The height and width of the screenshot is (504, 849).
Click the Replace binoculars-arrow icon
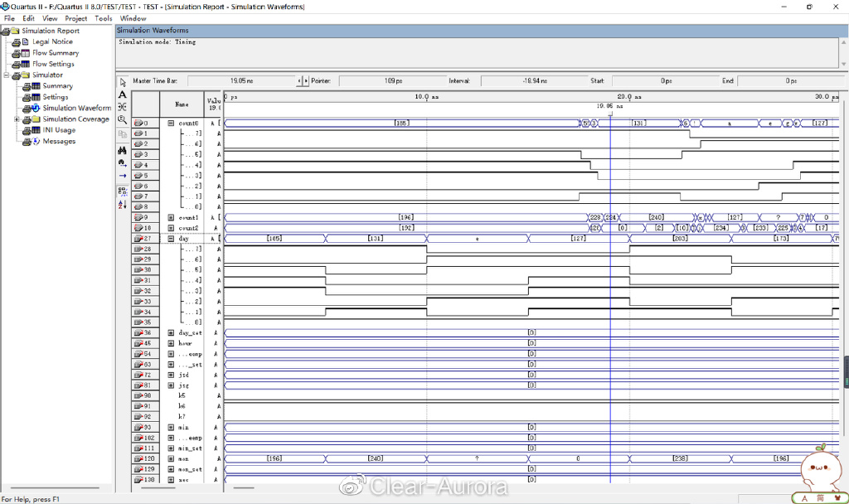[123, 163]
